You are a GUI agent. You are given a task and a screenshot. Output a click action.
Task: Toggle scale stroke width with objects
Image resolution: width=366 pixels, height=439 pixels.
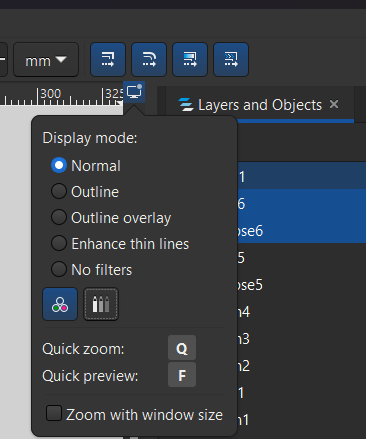[108, 59]
